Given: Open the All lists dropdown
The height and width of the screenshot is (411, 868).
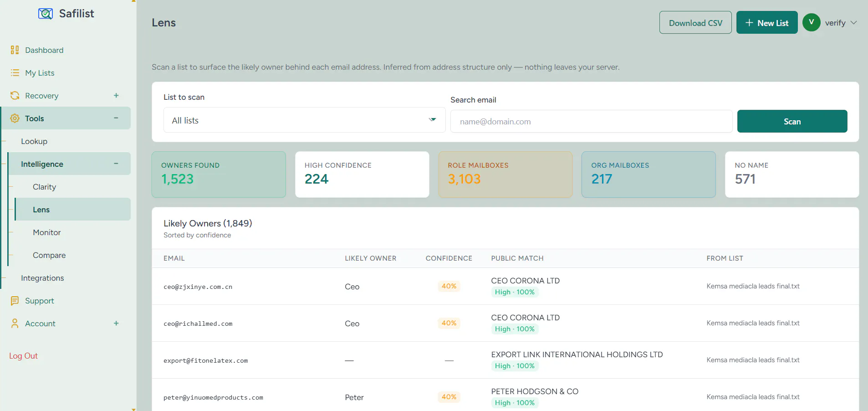Looking at the screenshot, I should click(304, 120).
